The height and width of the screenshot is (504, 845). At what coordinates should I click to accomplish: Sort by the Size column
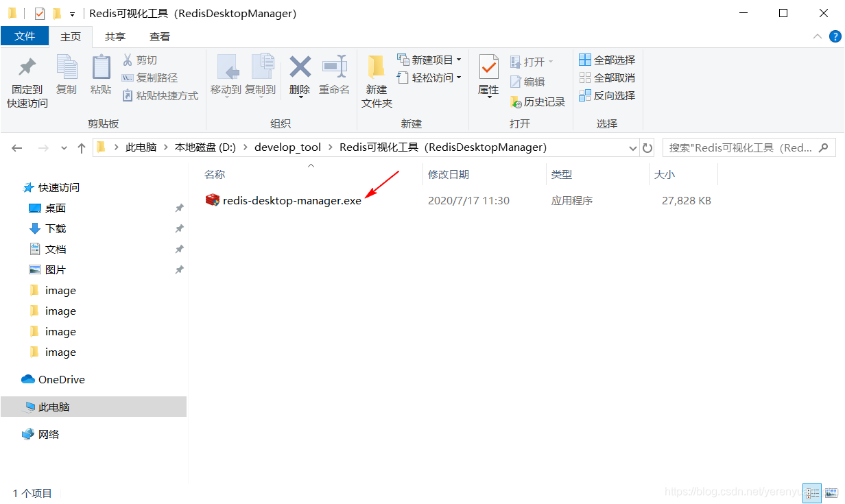pos(665,175)
